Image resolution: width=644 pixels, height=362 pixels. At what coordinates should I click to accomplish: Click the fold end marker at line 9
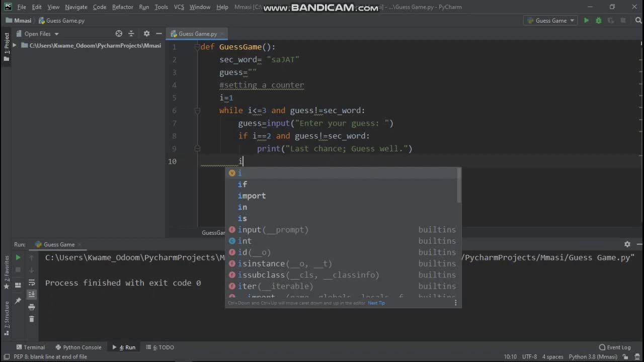tap(197, 149)
